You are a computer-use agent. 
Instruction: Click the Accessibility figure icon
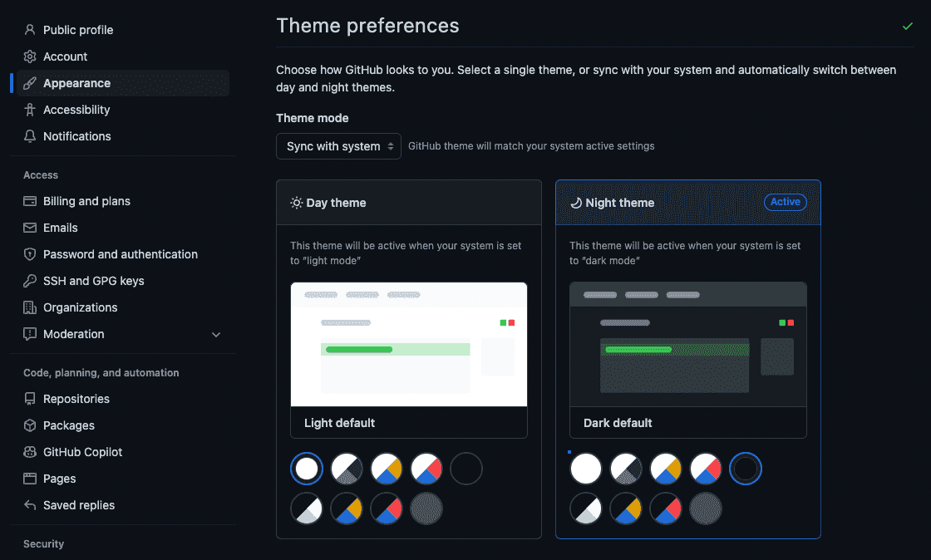[30, 110]
